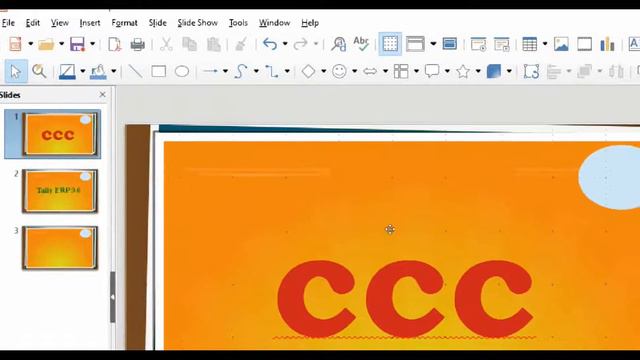This screenshot has height=360, width=640.
Task: Click the Save icon
Action: 77,44
